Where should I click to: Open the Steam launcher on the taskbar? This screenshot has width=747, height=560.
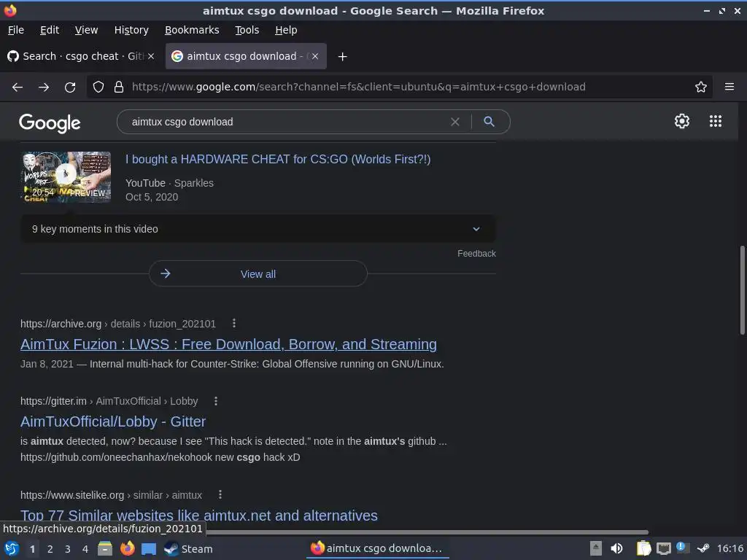(189, 549)
